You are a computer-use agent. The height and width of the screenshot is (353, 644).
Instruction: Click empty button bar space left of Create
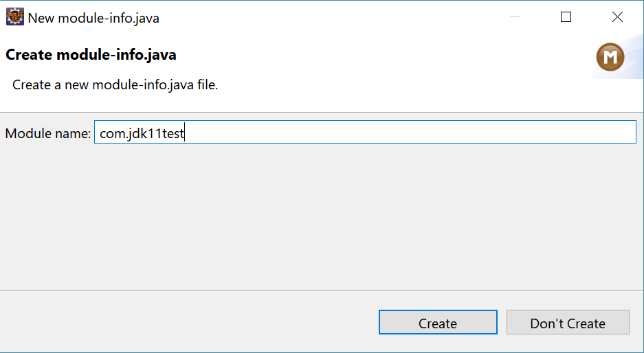(189, 322)
